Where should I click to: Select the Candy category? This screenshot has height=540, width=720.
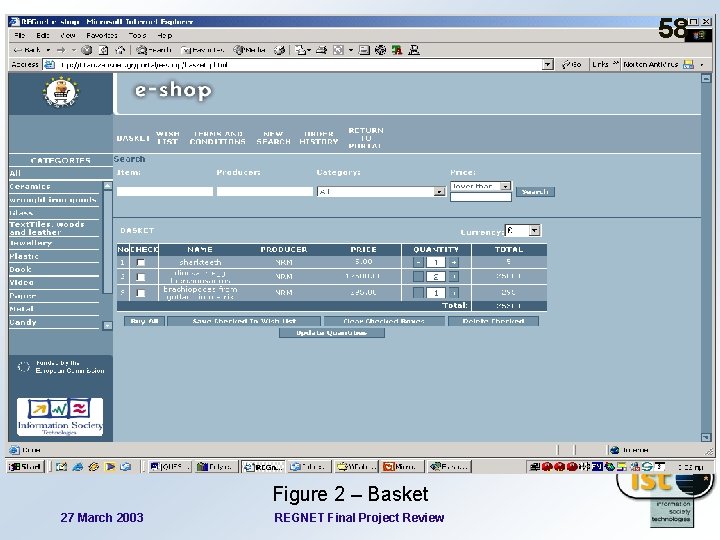(23, 322)
